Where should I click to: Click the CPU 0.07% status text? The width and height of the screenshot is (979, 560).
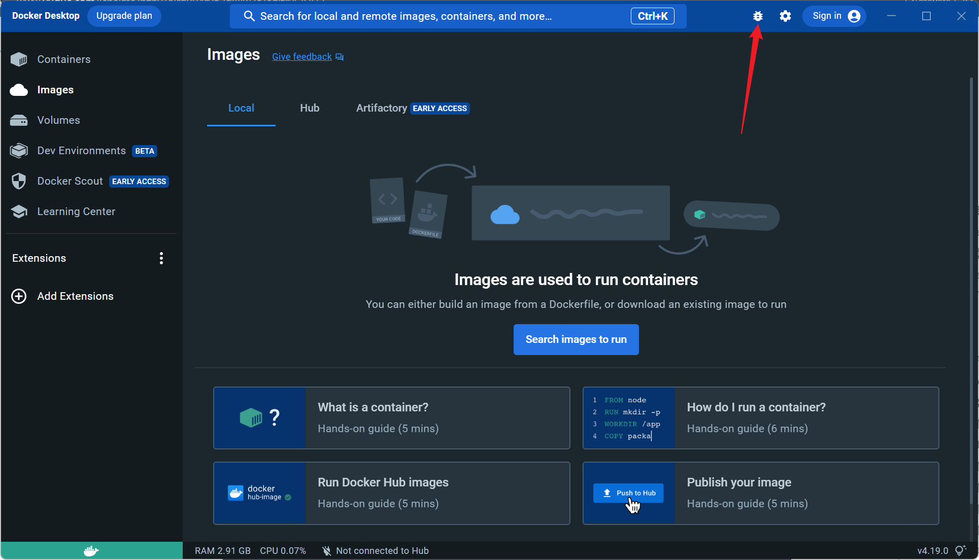[x=283, y=551]
